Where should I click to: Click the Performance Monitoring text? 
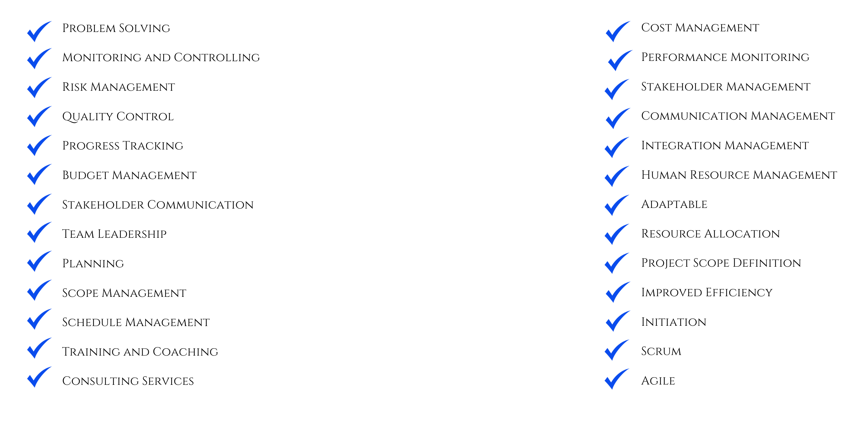point(725,57)
